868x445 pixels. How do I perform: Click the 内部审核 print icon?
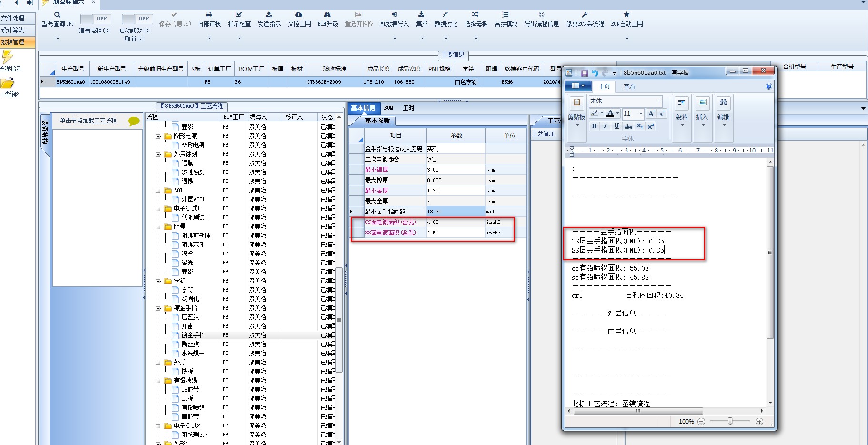coord(209,15)
